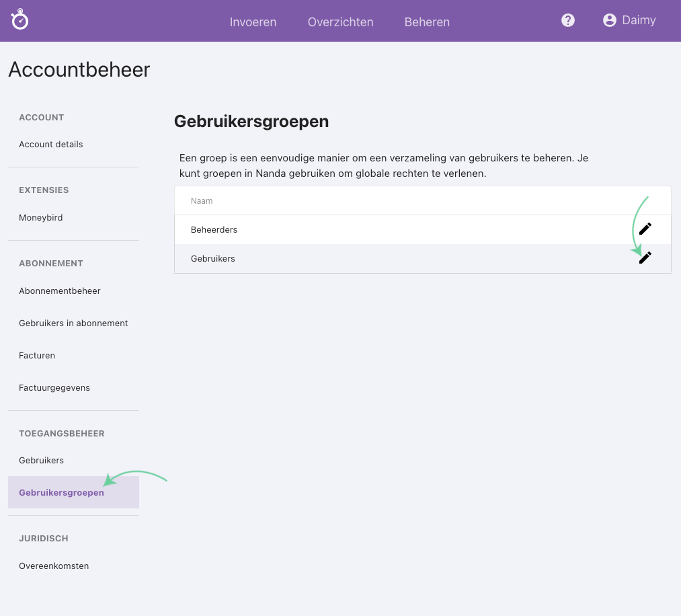Select Gebruikersgroepen in the sidebar

pyautogui.click(x=61, y=492)
